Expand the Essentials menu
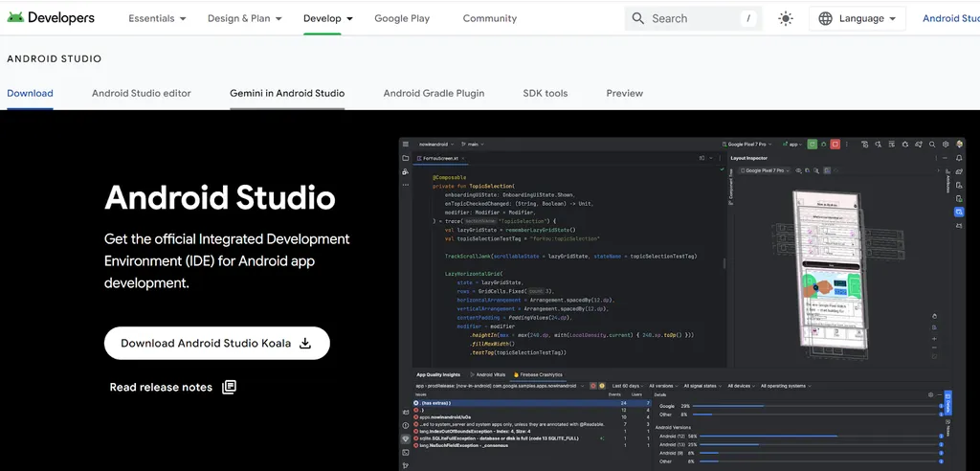 tap(157, 18)
